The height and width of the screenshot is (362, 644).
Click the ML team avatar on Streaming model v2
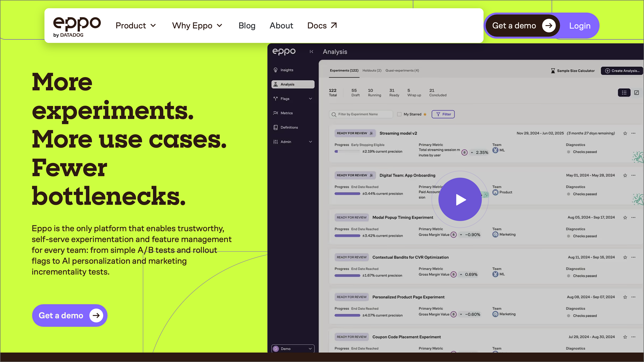coord(495,150)
